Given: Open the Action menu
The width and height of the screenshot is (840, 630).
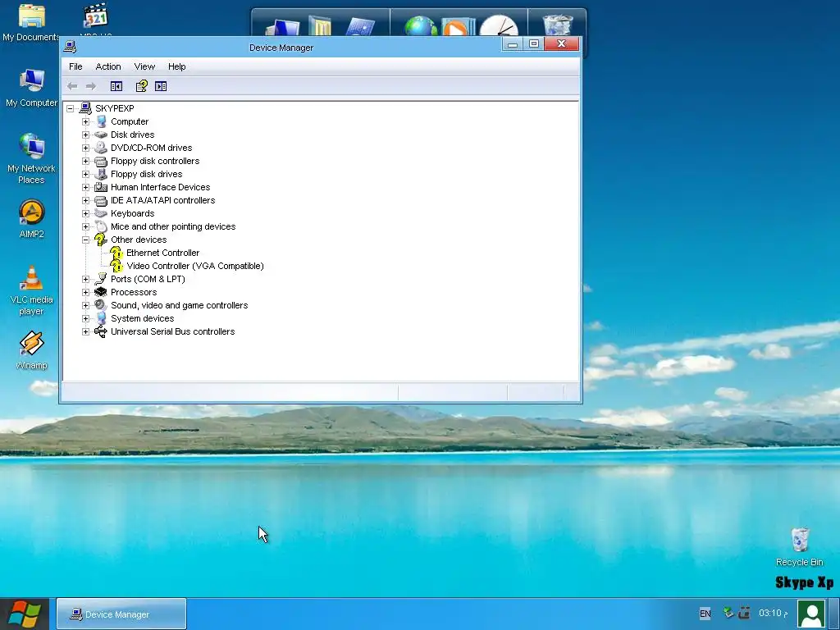Looking at the screenshot, I should click(108, 66).
